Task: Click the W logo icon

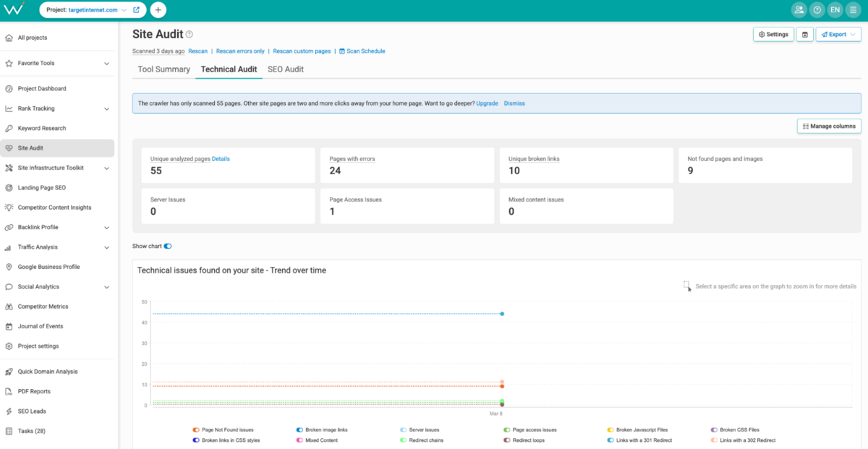Action: (x=15, y=10)
